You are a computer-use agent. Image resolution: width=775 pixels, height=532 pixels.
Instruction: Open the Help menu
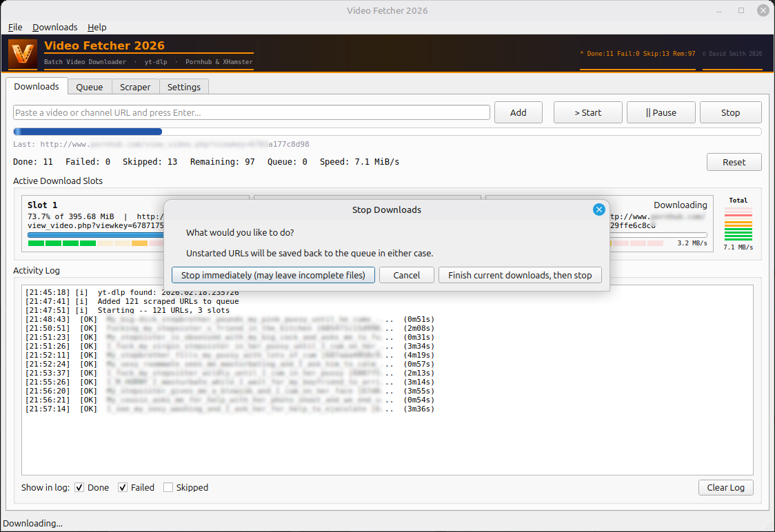97,27
